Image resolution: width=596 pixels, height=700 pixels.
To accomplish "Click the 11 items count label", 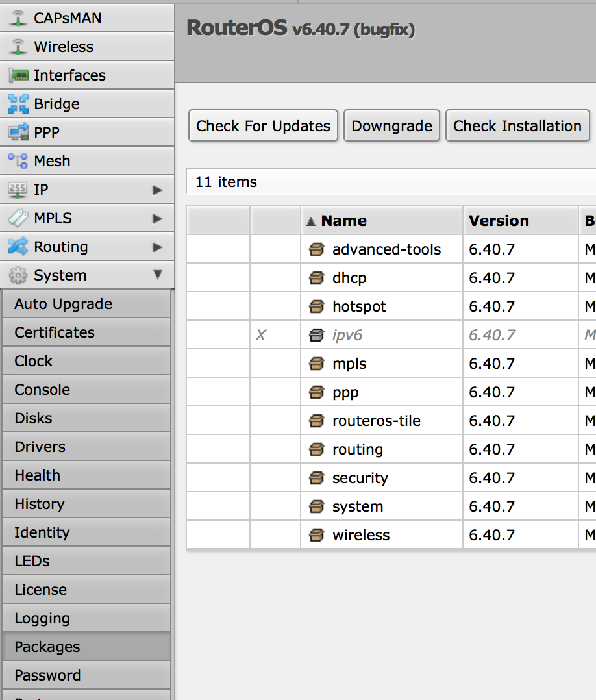I will click(226, 182).
